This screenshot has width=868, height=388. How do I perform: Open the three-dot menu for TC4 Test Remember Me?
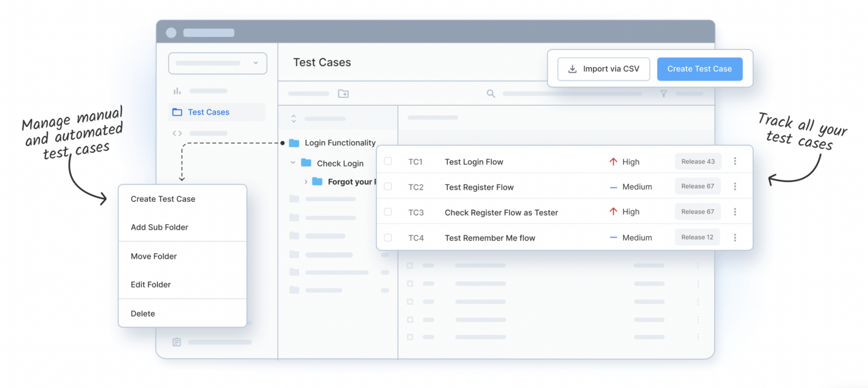click(735, 237)
